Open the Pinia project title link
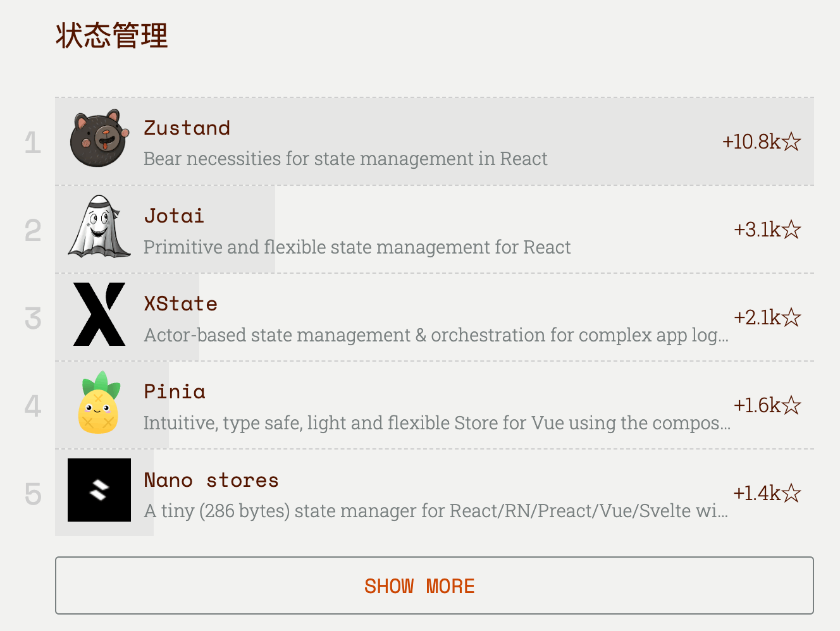Image resolution: width=840 pixels, height=631 pixels. pyautogui.click(x=175, y=391)
